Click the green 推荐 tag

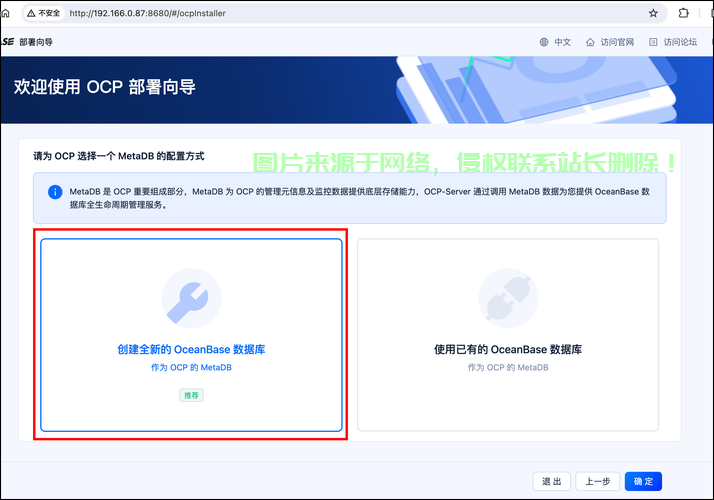(x=191, y=395)
